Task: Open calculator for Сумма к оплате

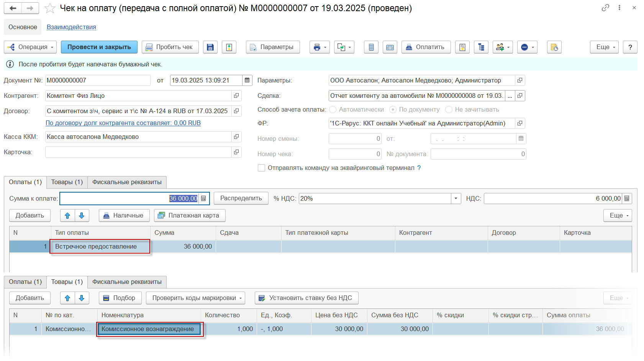Action: [x=203, y=198]
